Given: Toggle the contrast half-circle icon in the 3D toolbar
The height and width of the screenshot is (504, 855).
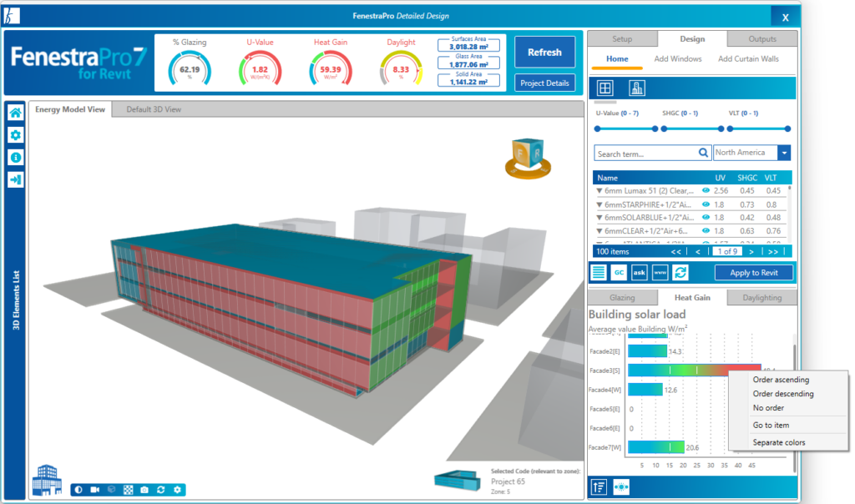Looking at the screenshot, I should pyautogui.click(x=78, y=490).
